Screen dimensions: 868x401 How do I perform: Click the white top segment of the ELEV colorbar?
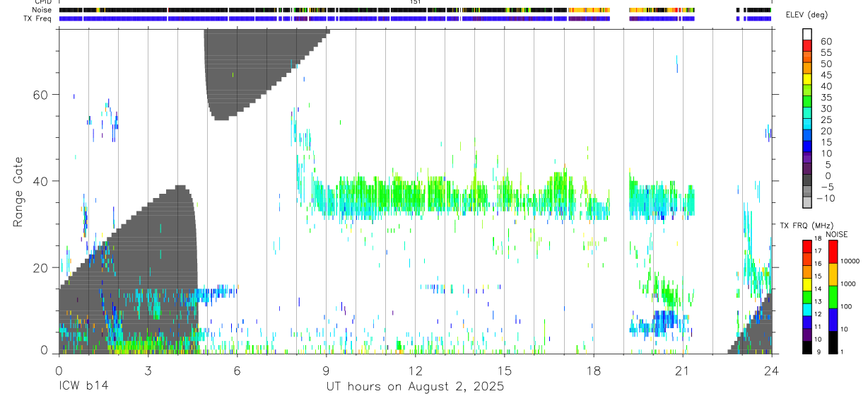tap(807, 35)
